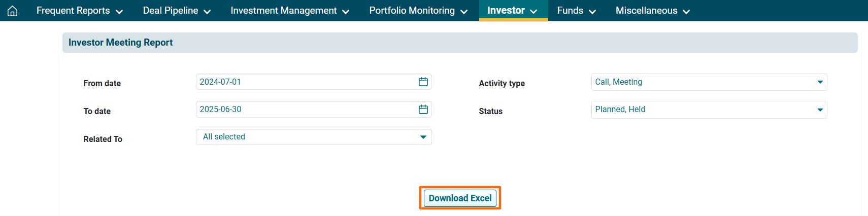Open the To date calendar picker icon

click(x=423, y=110)
